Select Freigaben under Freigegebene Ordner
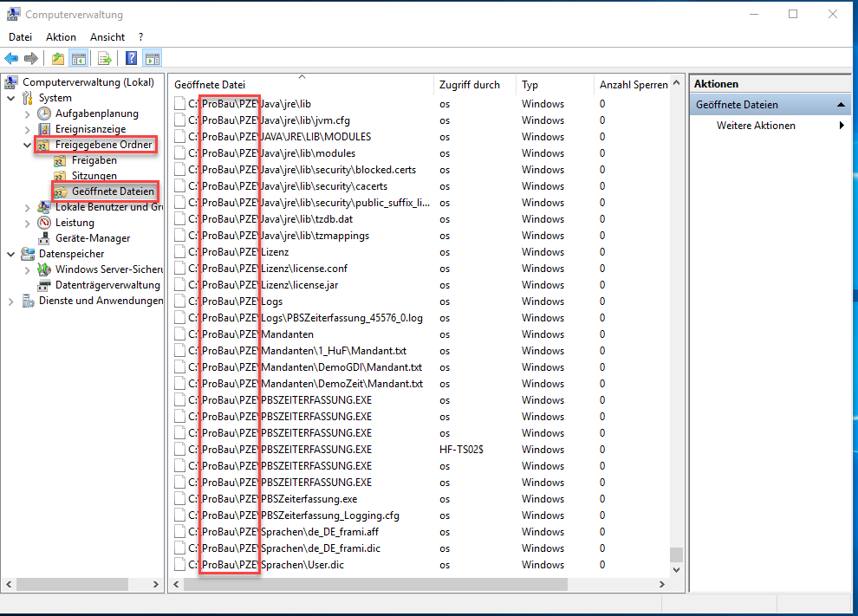The height and width of the screenshot is (616, 858). click(94, 160)
